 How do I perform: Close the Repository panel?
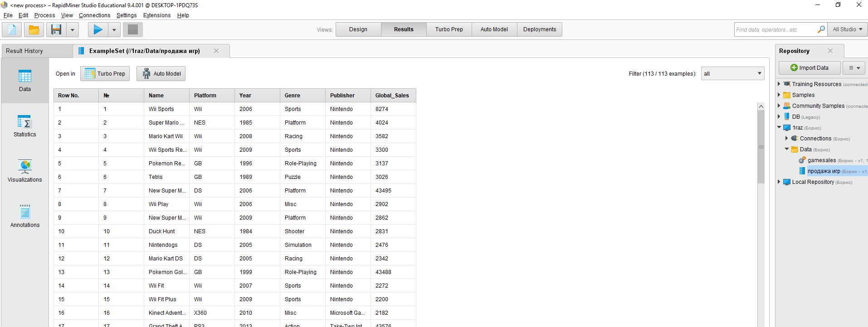(830, 51)
